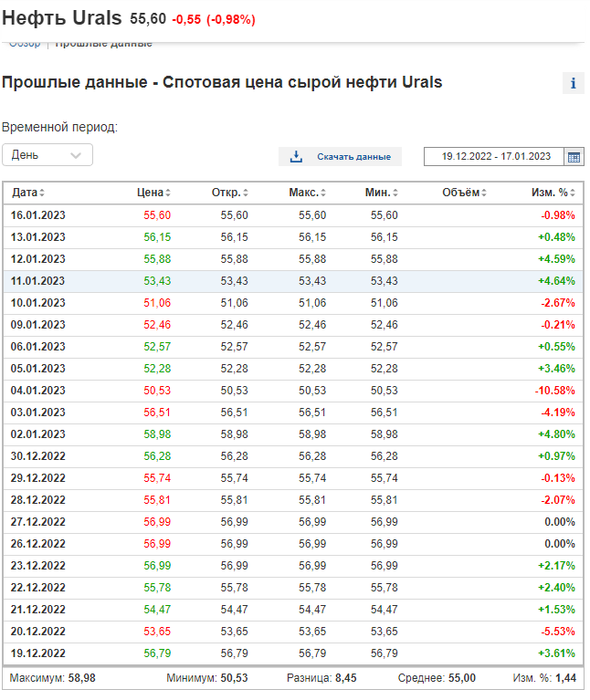The height and width of the screenshot is (700, 590).
Task: Click the Разница: 8,45 summary value
Action: [x=321, y=678]
